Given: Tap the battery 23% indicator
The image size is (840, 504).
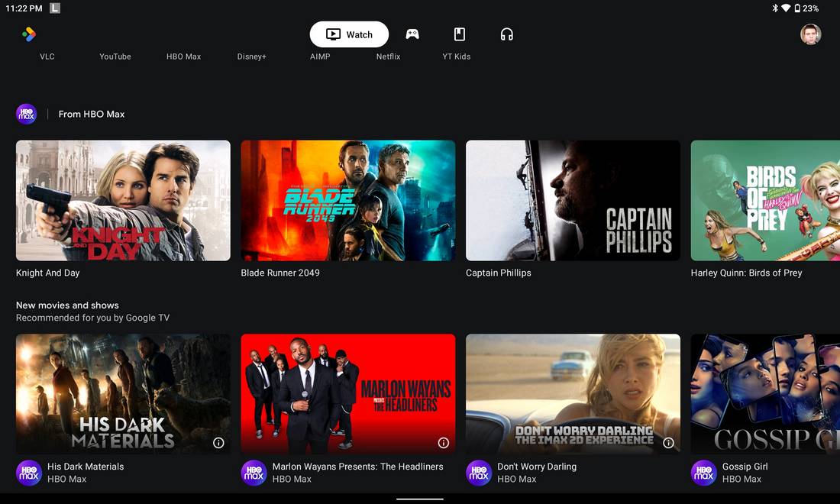Looking at the screenshot, I should point(806,8).
